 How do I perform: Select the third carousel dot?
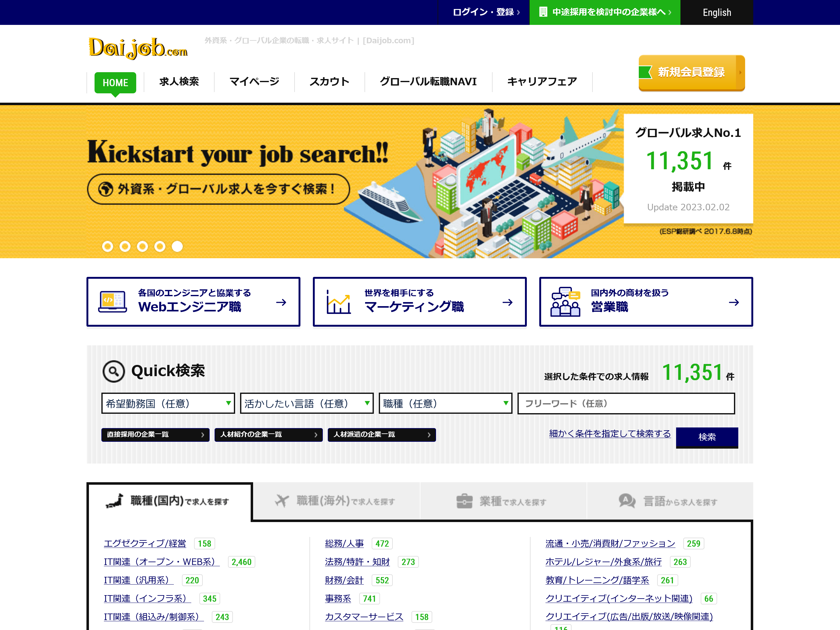pyautogui.click(x=142, y=246)
